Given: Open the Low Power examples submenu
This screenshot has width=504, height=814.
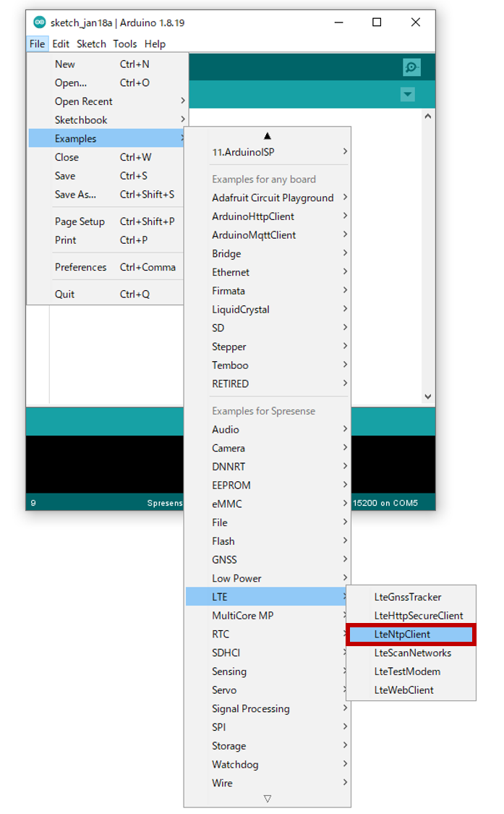Looking at the screenshot, I should coord(268,579).
